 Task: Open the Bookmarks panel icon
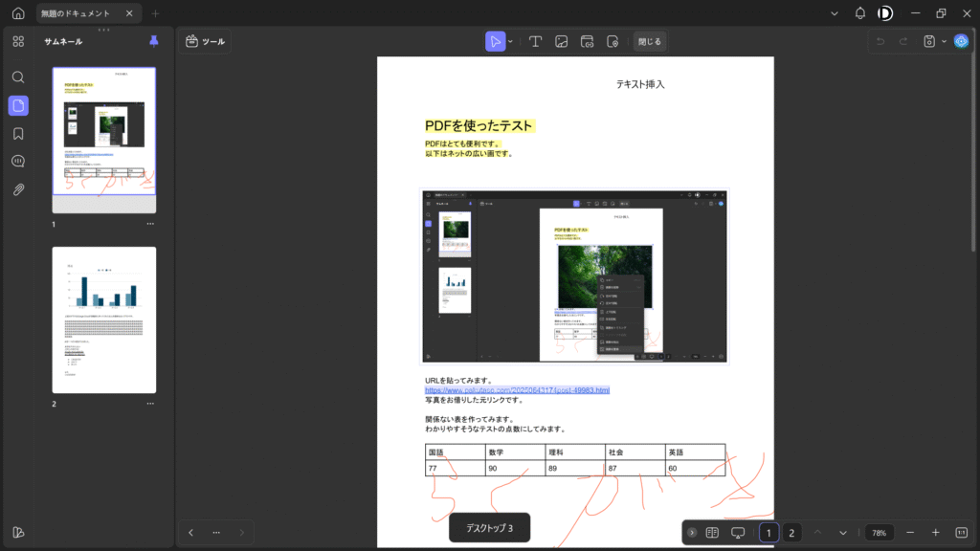coord(18,133)
